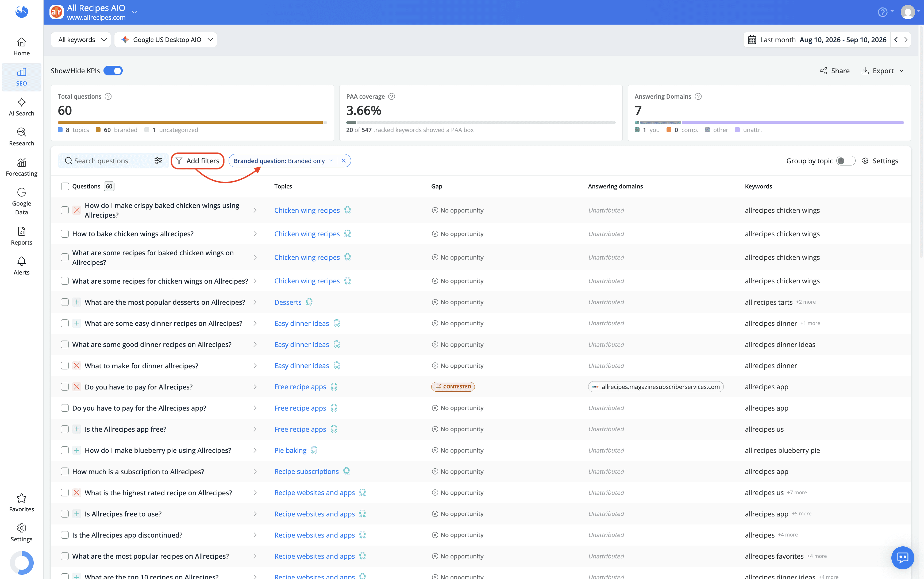The image size is (924, 579).
Task: Click the red X marker on 'What to make for dinner allrecipes?'
Action: (x=76, y=366)
